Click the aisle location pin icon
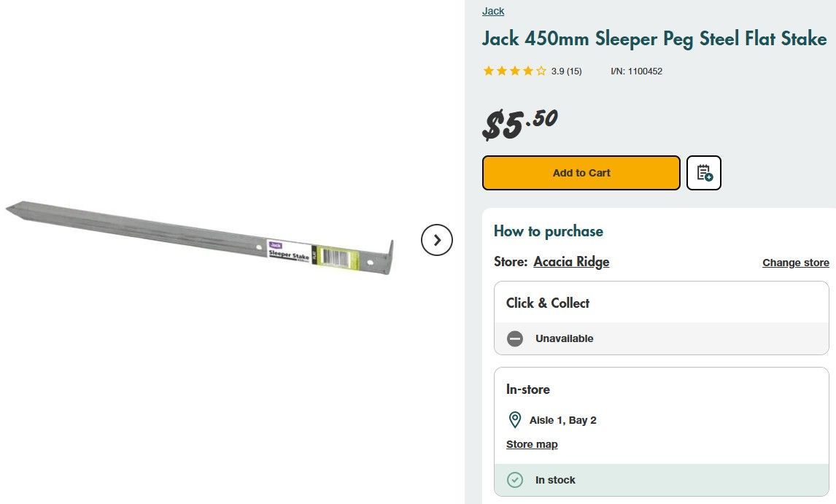Screen dimensions: 836x504 click(x=515, y=420)
